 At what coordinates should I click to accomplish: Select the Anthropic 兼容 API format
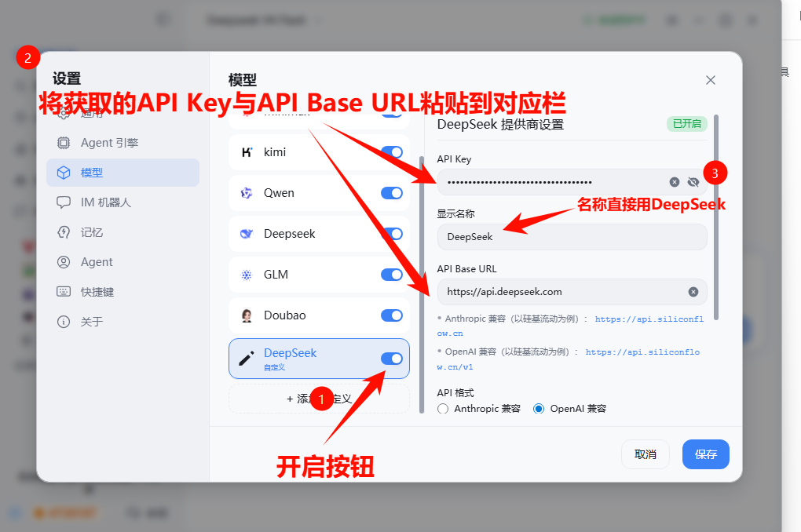pyautogui.click(x=443, y=409)
